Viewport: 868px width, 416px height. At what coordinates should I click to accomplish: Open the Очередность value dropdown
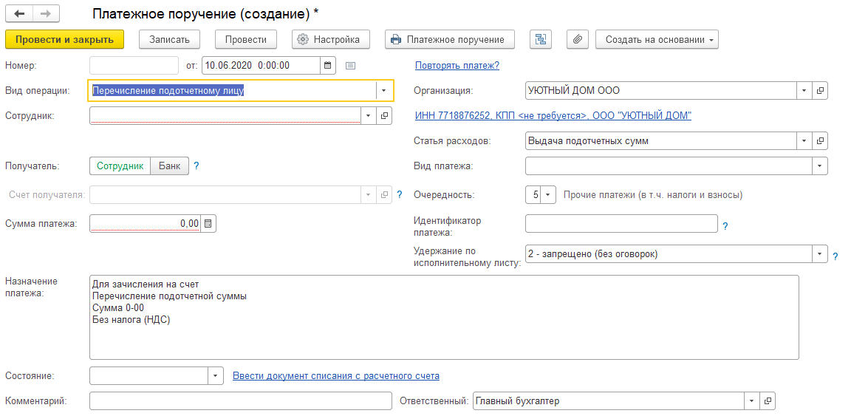(547, 195)
